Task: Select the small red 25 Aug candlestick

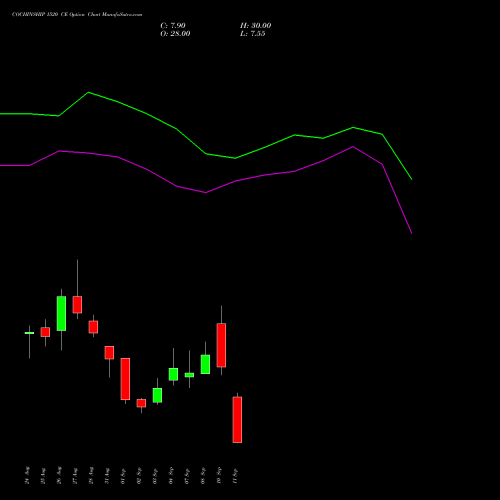Action: point(45,332)
